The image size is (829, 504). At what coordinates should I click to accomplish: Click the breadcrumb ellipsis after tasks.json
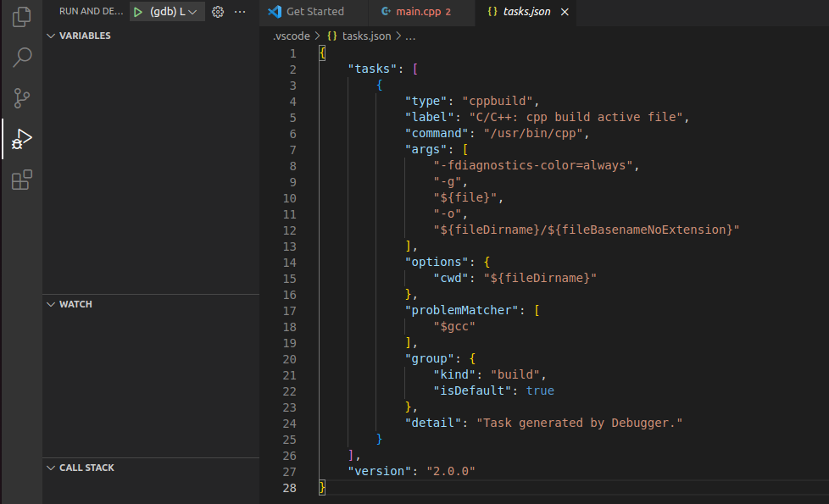tap(410, 36)
